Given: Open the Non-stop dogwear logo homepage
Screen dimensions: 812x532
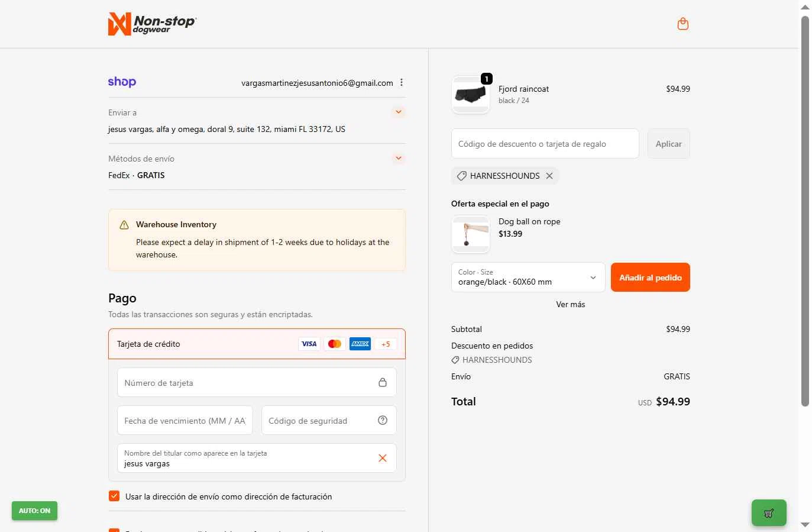Looking at the screenshot, I should (x=152, y=24).
